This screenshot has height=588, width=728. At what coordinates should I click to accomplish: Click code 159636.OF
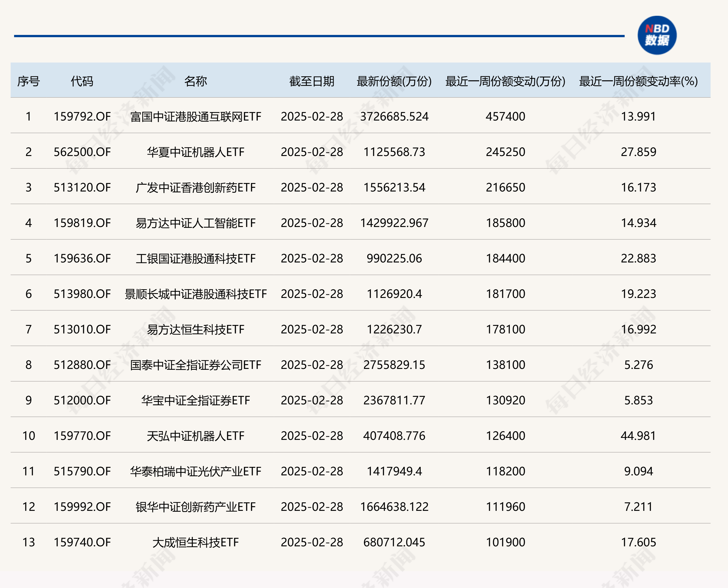tap(82, 259)
